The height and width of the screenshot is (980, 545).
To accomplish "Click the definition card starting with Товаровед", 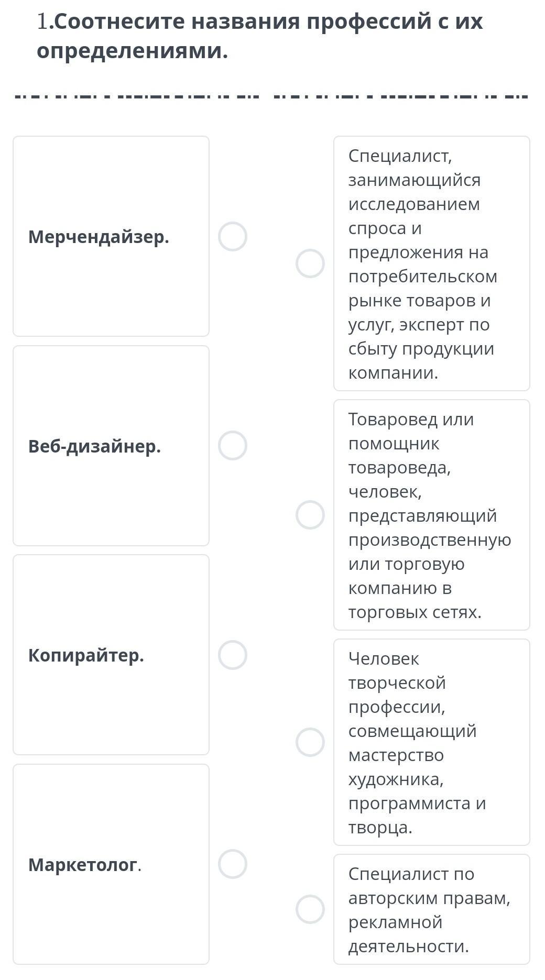I will tap(431, 515).
